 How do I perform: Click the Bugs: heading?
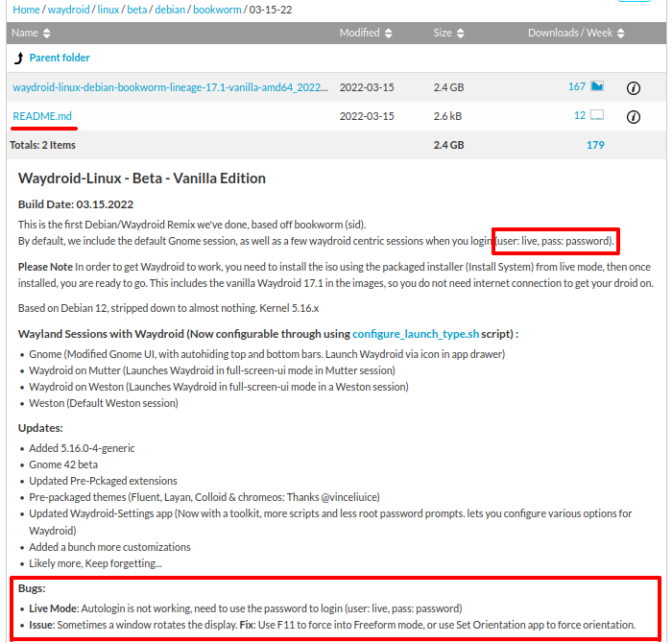pos(32,588)
